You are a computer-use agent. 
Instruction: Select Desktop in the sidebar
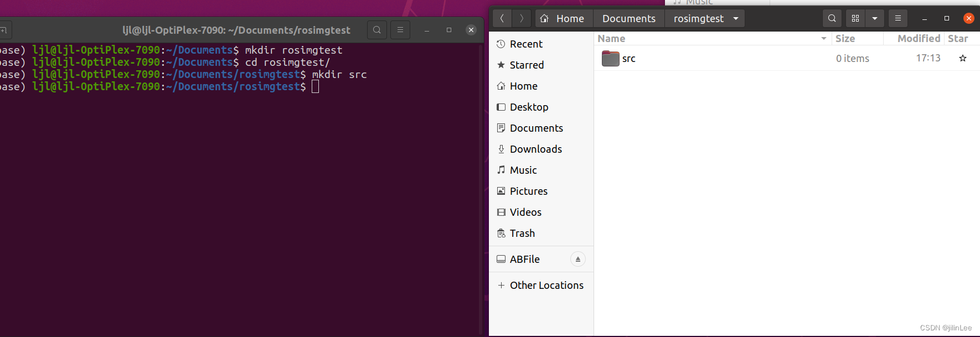click(x=541, y=107)
